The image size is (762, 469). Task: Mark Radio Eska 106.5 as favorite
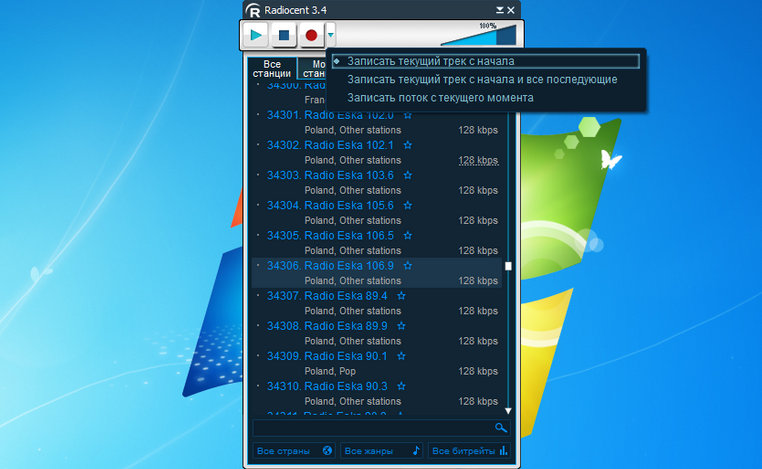click(x=408, y=236)
